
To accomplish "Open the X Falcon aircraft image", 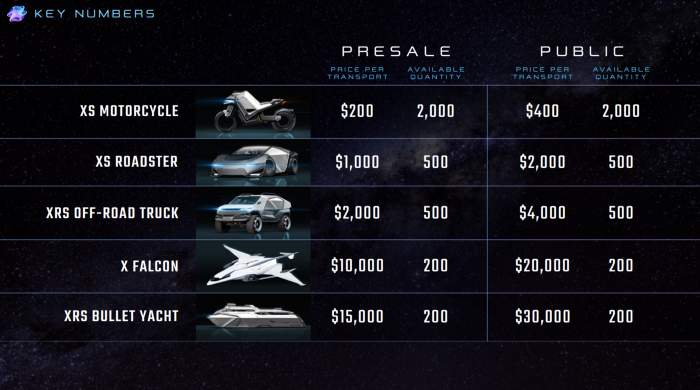I will pos(253,266).
